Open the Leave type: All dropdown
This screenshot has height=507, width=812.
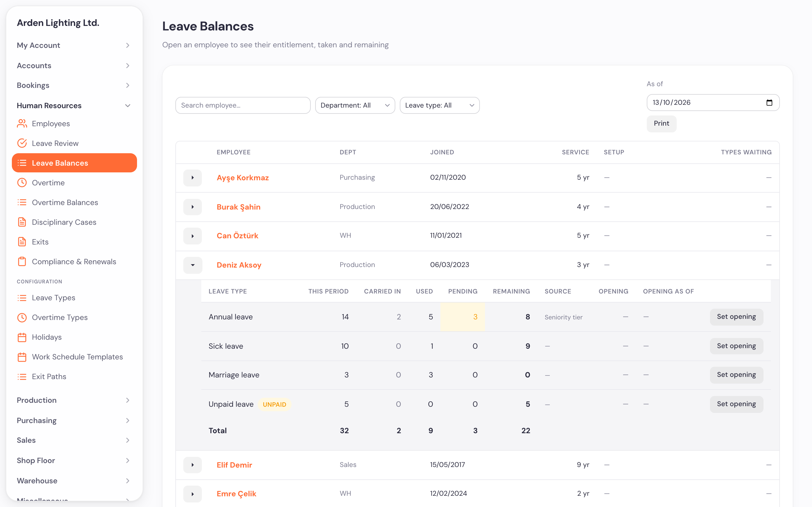pos(440,105)
